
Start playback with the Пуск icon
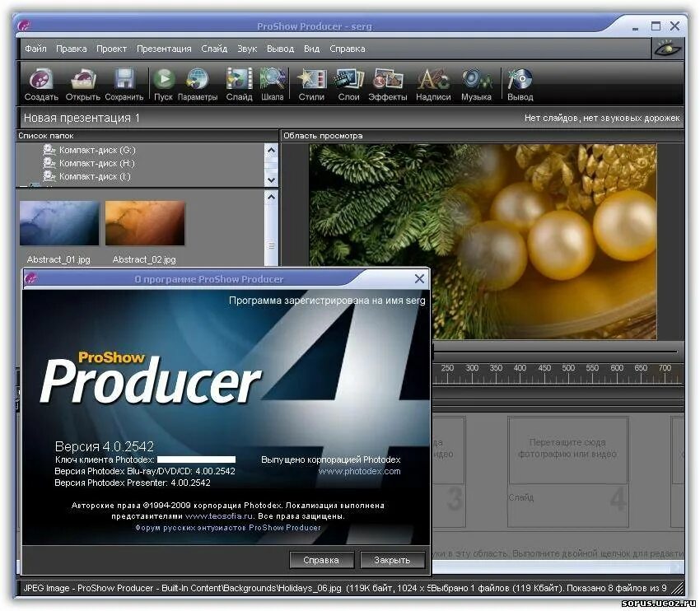[x=163, y=84]
